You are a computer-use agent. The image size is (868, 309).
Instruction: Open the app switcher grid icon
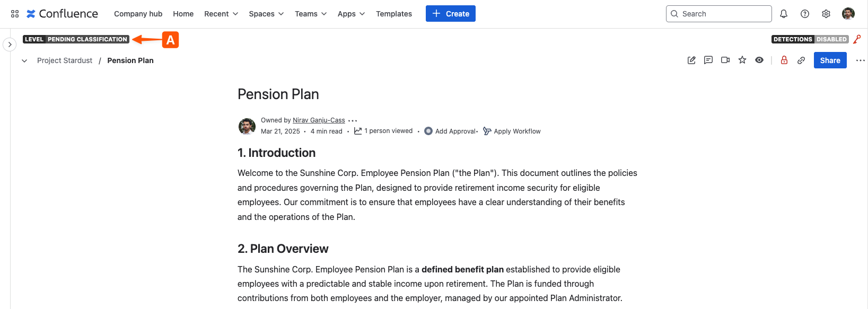[15, 14]
